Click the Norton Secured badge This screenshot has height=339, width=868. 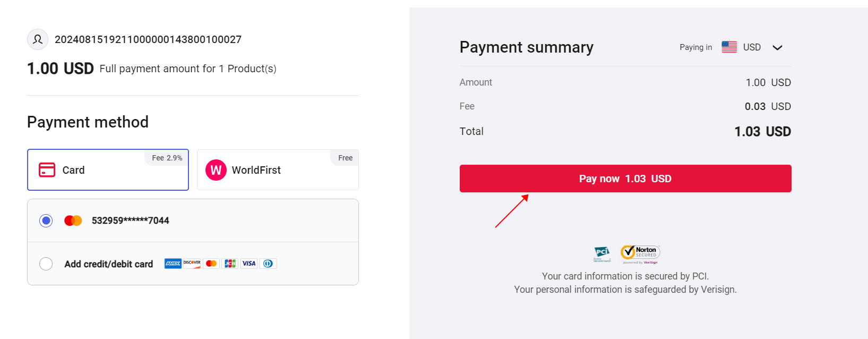tap(640, 253)
